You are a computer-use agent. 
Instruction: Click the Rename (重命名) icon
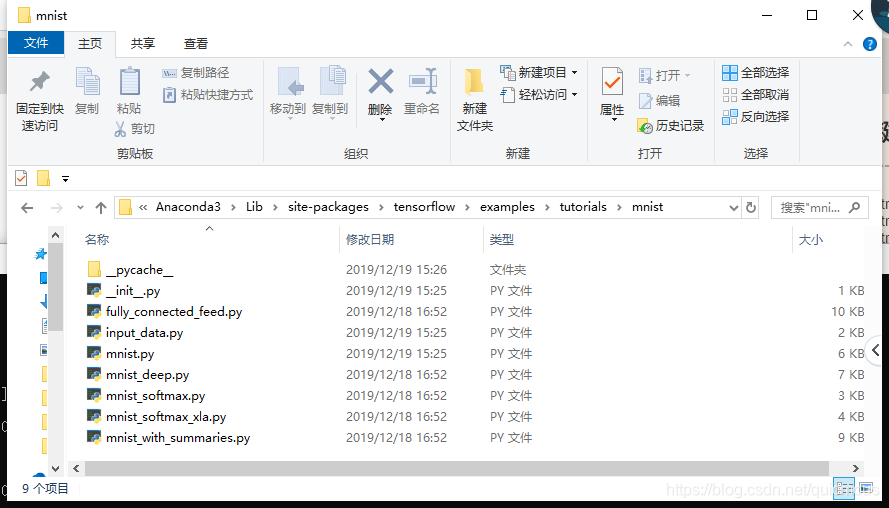(422, 81)
